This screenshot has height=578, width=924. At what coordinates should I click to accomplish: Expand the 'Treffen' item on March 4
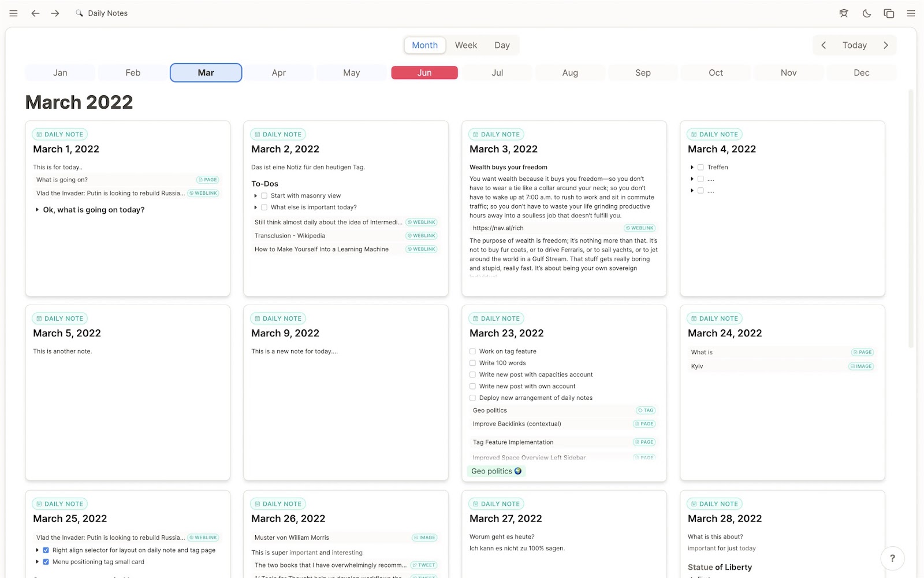pos(692,167)
